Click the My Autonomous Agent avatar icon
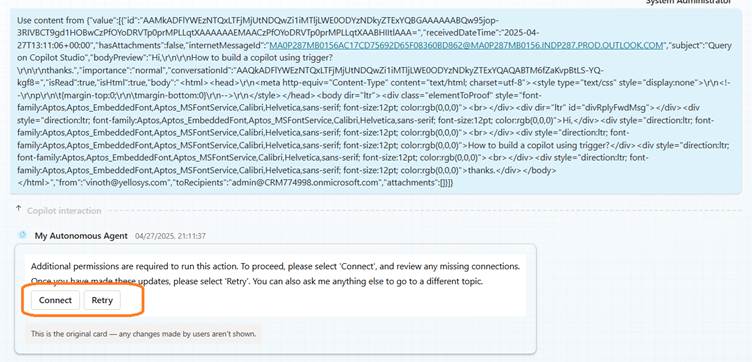Viewport: 752px width, 362px height. tap(22, 235)
